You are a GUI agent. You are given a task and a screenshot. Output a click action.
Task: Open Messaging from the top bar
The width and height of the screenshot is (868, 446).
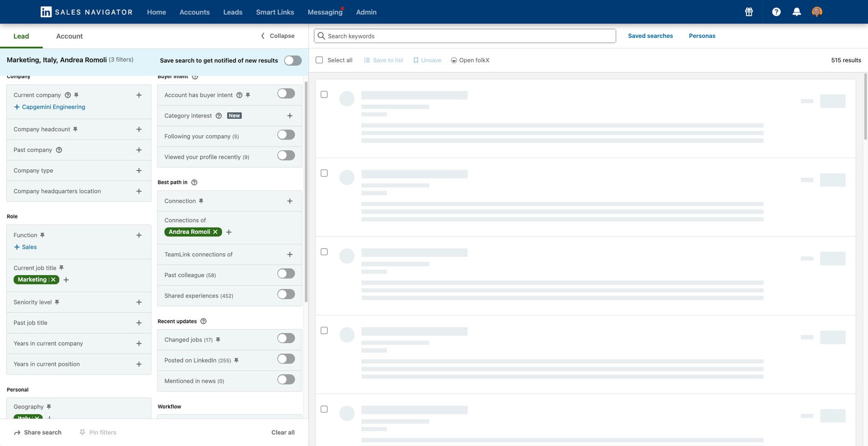pyautogui.click(x=325, y=12)
